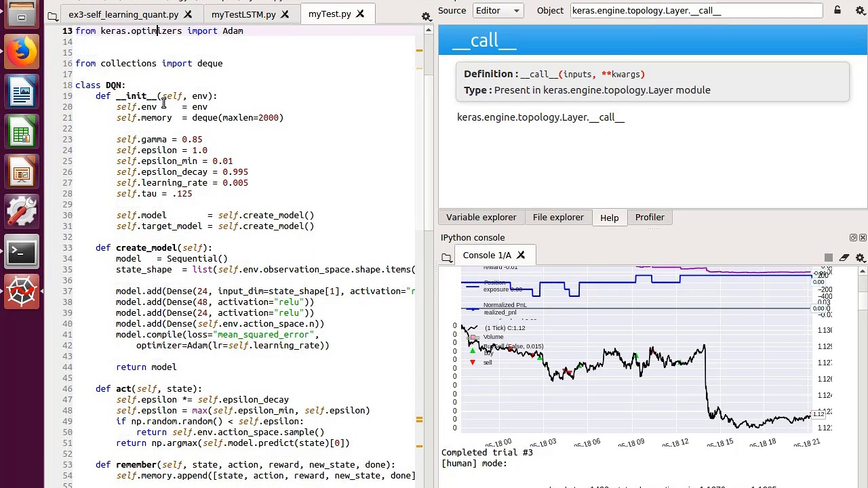
Task: Undock the IPython console pane
Action: point(853,237)
